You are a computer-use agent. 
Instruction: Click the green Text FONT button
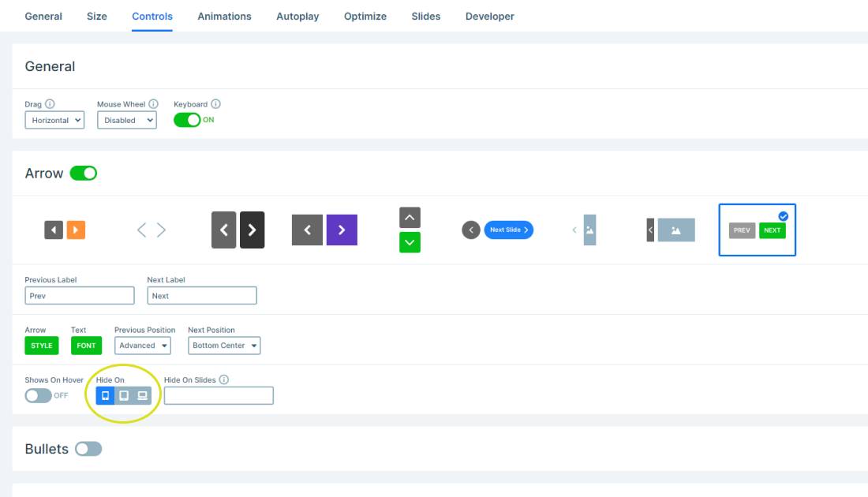(86, 346)
